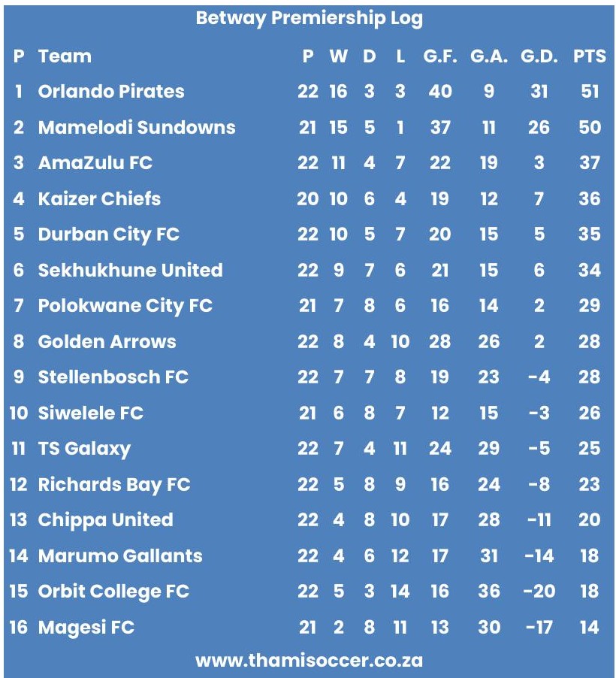Click Orbit College FC in the table
The image size is (616, 678).
[113, 592]
